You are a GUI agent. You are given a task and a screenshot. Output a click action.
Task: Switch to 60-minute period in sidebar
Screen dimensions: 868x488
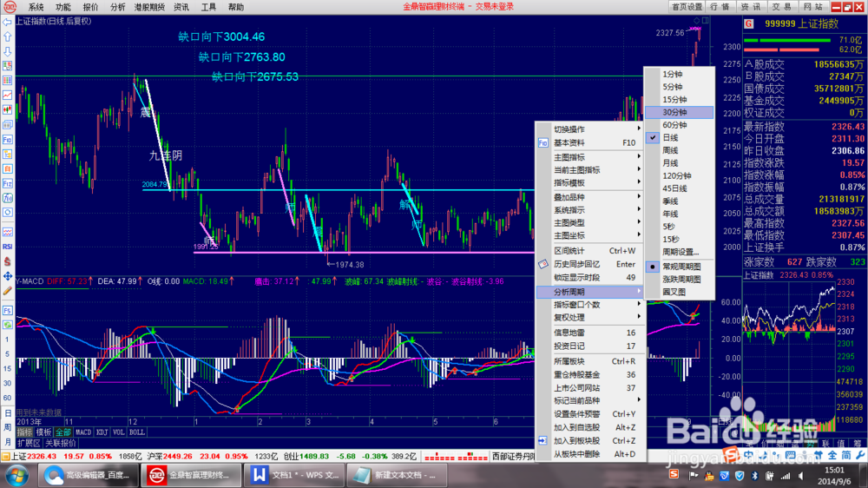pos(7,398)
